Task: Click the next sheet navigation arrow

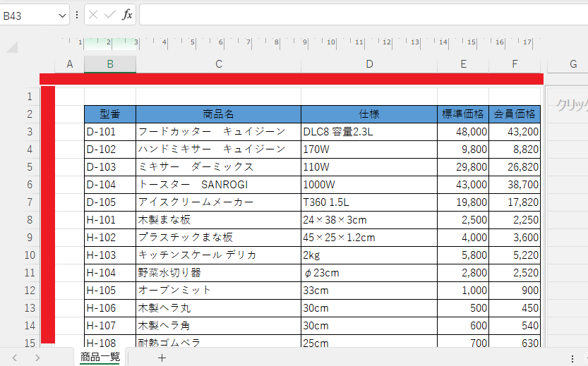Action: [x=37, y=358]
